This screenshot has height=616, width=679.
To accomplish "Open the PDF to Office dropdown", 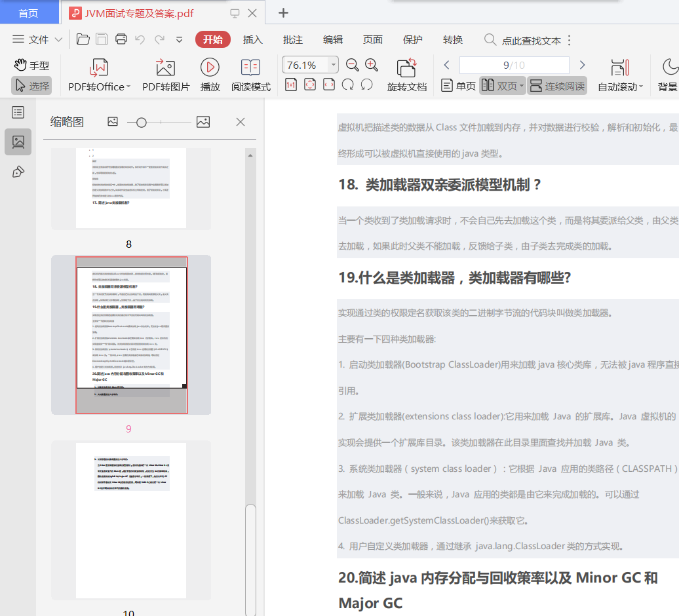I will 128,87.
